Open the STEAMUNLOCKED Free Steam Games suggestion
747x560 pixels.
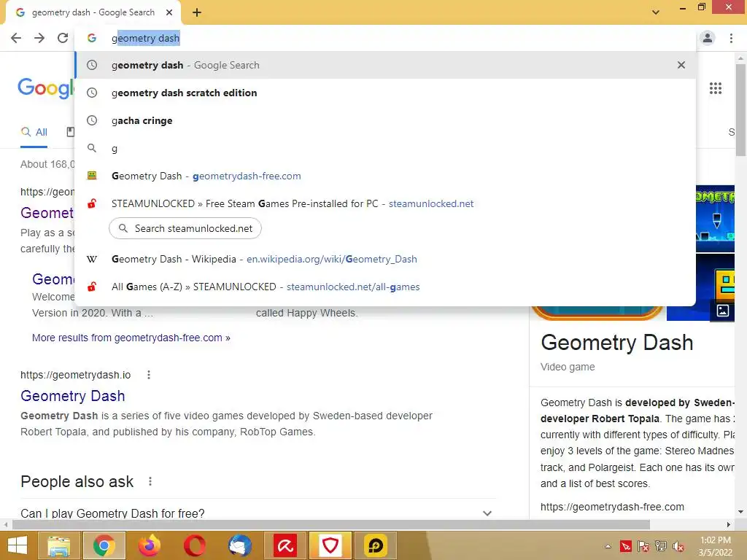click(385, 203)
